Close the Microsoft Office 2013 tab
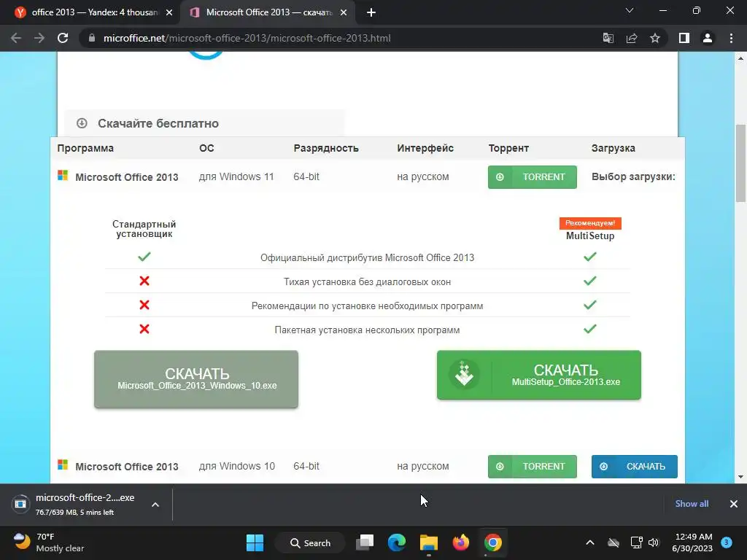The width and height of the screenshot is (747, 560). click(x=344, y=12)
